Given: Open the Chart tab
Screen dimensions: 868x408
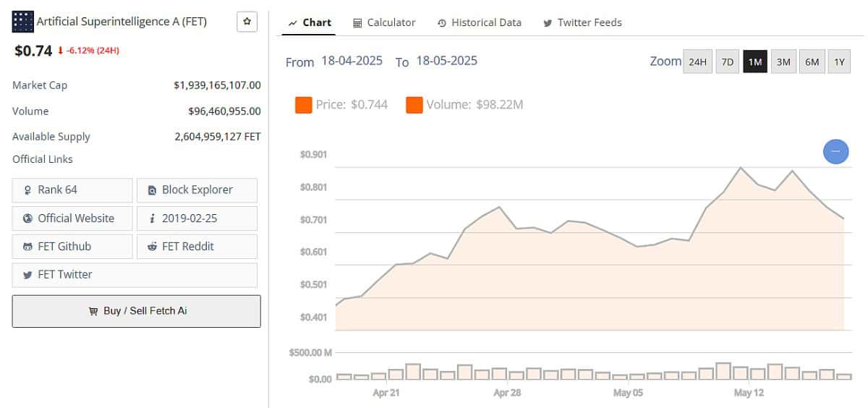Looking at the screenshot, I should pos(310,22).
